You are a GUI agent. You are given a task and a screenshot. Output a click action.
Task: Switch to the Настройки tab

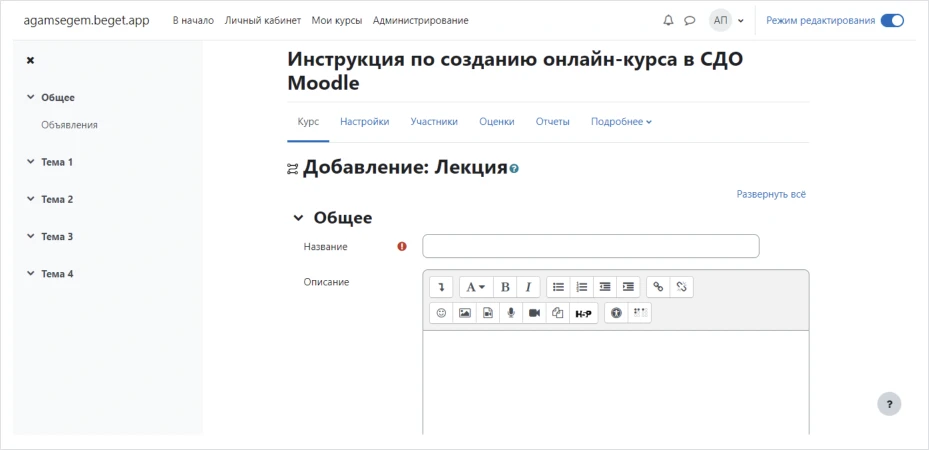point(364,122)
